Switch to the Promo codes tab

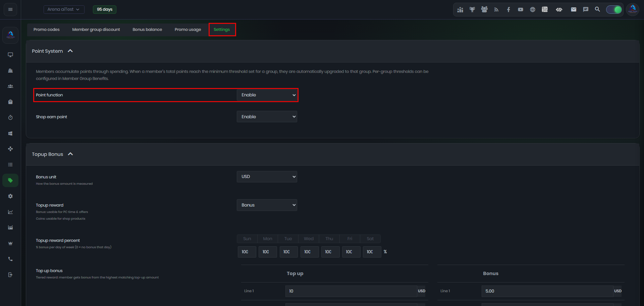click(x=47, y=30)
